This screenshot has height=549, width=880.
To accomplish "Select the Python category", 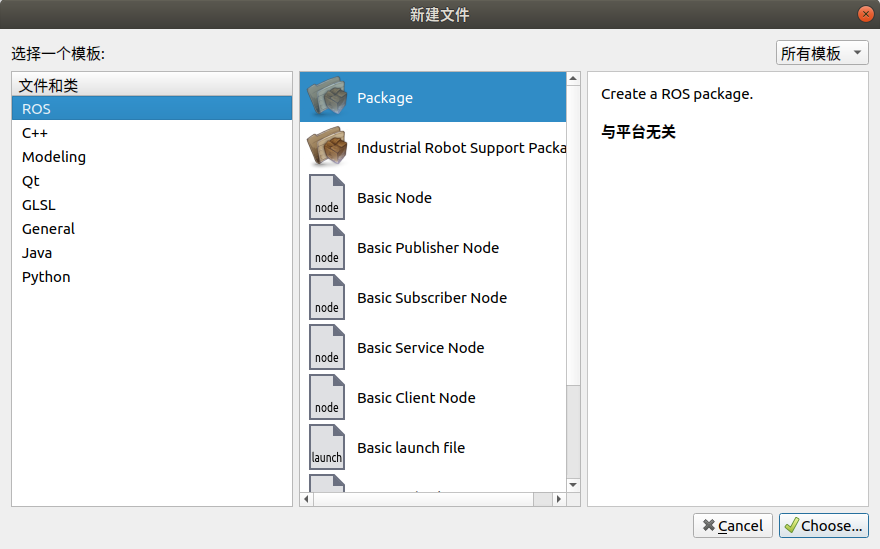I will (x=152, y=277).
